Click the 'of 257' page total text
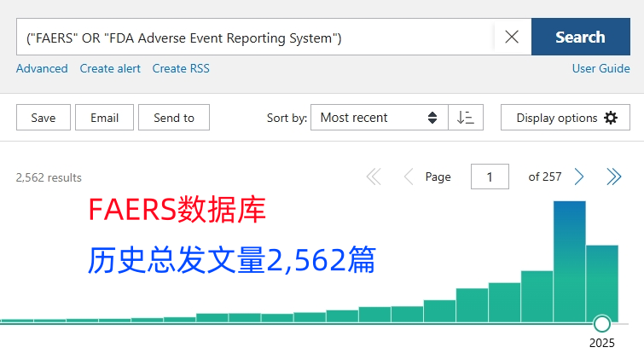The width and height of the screenshot is (644, 359). pos(544,177)
